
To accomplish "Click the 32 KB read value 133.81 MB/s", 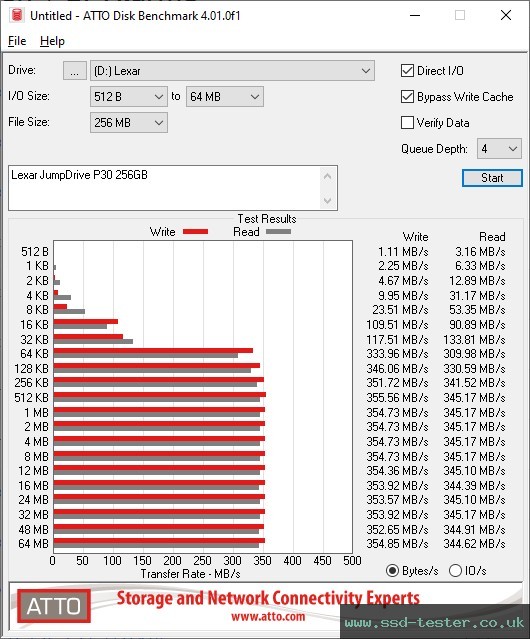I will [x=474, y=339].
